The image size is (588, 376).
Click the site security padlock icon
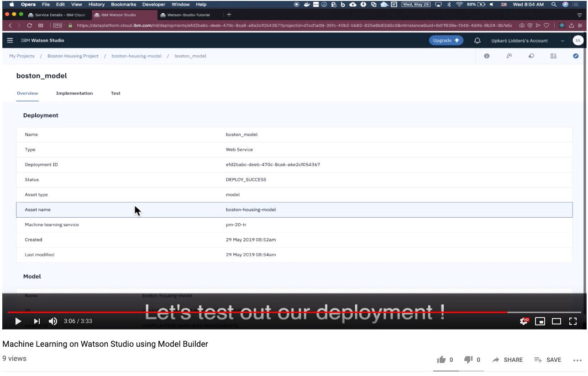[x=71, y=26]
